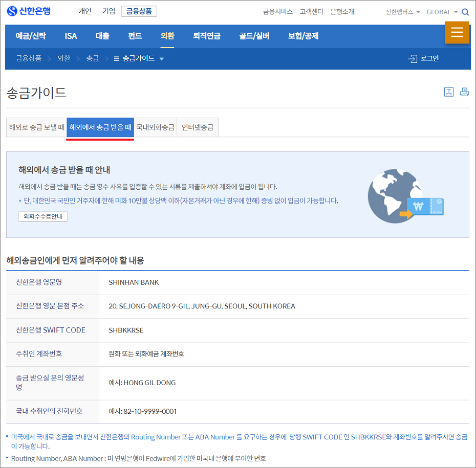Screen dimensions: 476x468
Task: Click the SHBKKRSE swift code value
Action: coord(126,330)
